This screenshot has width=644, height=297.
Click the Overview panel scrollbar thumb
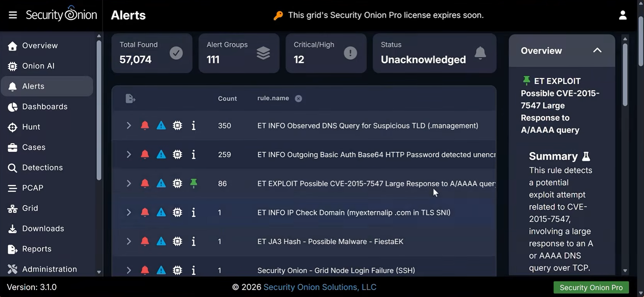(625, 74)
